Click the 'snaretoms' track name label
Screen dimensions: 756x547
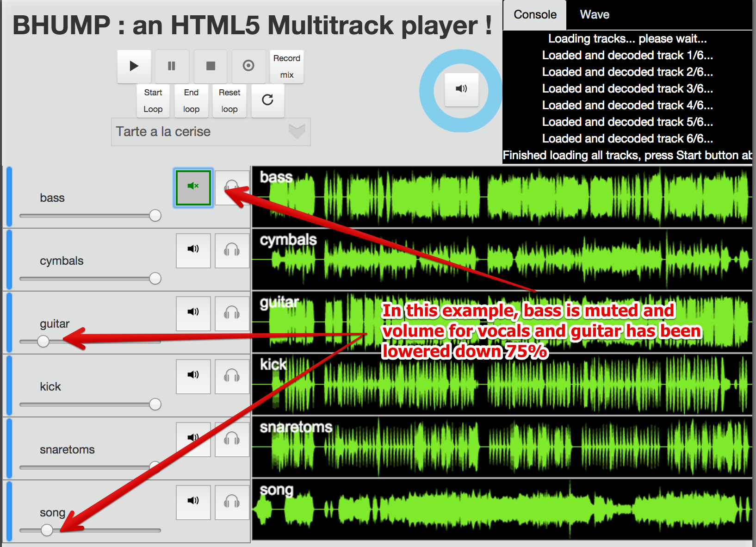tap(67, 449)
